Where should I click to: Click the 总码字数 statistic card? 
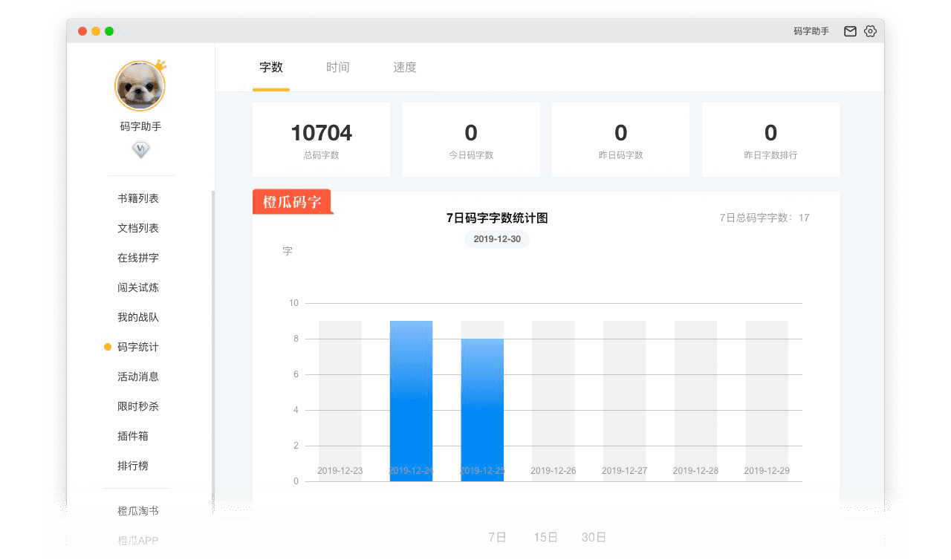point(322,140)
